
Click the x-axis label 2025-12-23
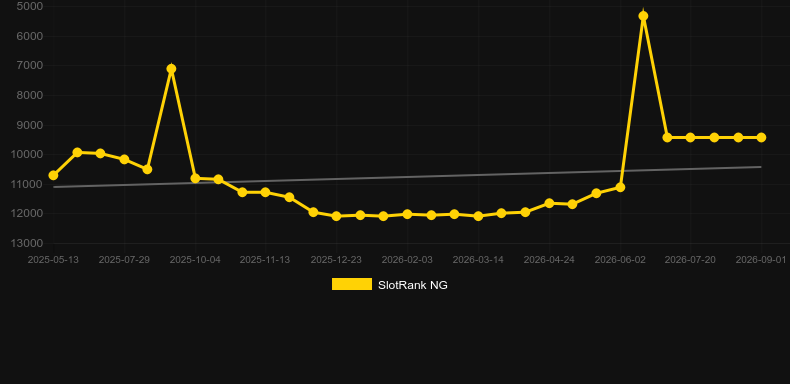coord(336,260)
